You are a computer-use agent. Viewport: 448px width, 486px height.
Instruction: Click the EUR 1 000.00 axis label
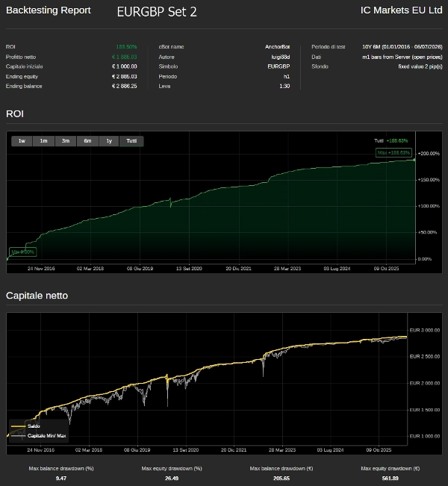tap(424, 437)
